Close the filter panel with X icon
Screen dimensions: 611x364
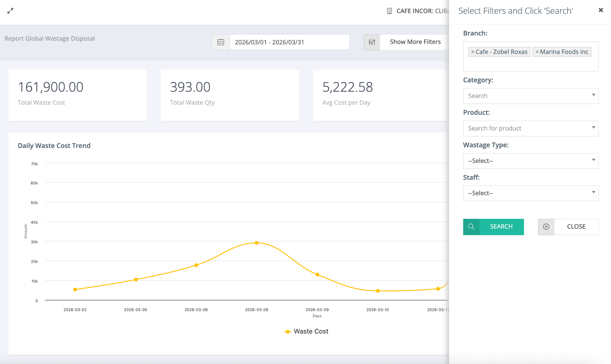601,10
